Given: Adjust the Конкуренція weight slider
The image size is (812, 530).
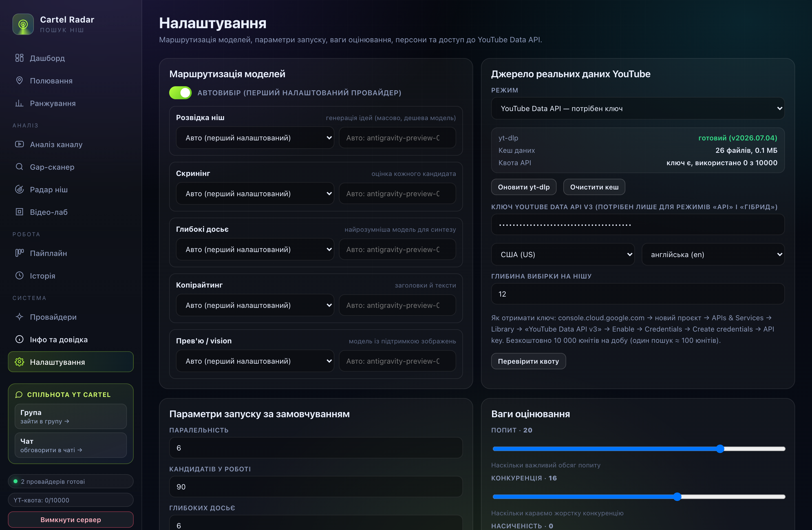Looking at the screenshot, I should point(639,496).
